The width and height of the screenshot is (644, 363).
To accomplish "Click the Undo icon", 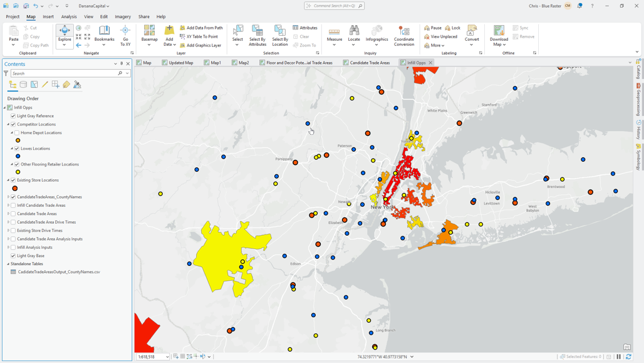I will click(x=36, y=6).
